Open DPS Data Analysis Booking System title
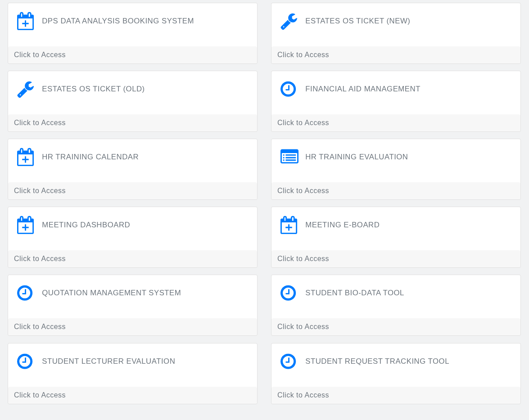This screenshot has height=420, width=529. (118, 21)
